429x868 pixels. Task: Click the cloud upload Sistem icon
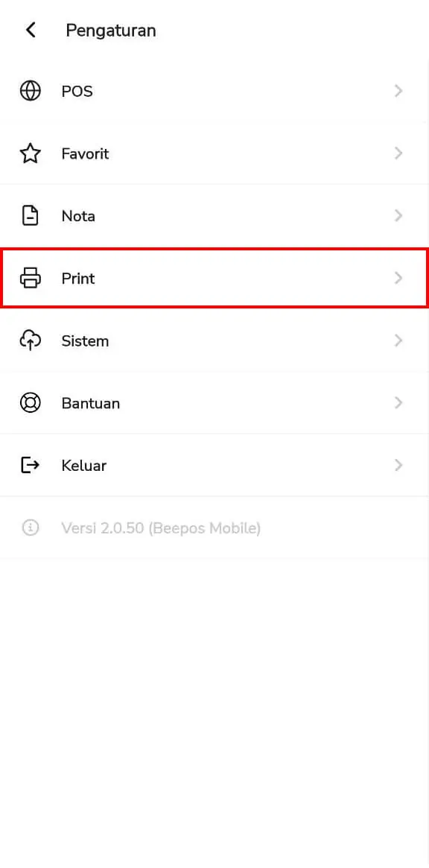click(x=30, y=340)
